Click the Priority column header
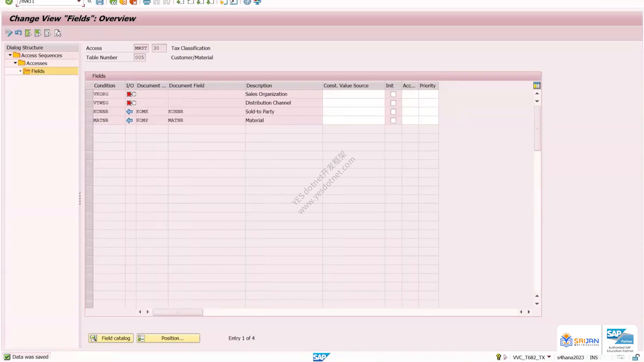Image resolution: width=644 pixels, height=362 pixels. (x=428, y=85)
